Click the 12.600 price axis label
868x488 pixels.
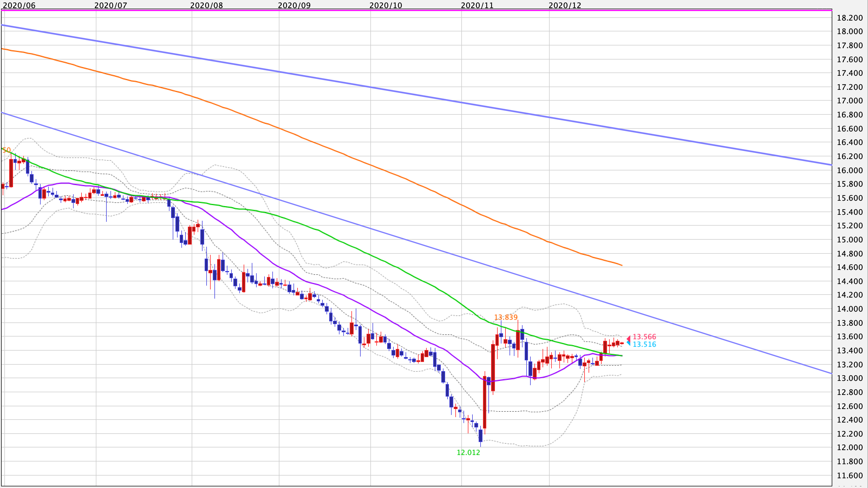point(850,407)
